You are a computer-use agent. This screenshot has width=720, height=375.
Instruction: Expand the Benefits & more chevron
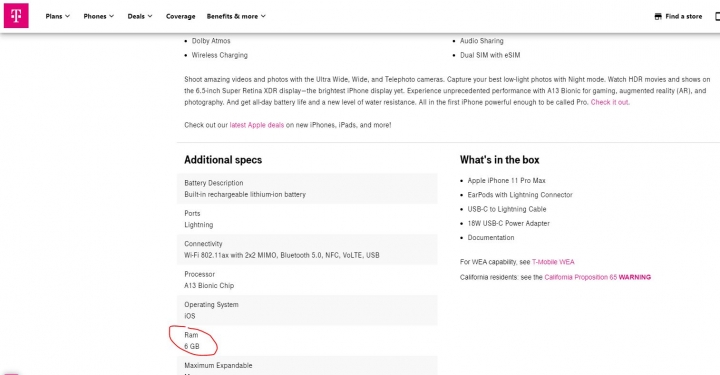[263, 16]
